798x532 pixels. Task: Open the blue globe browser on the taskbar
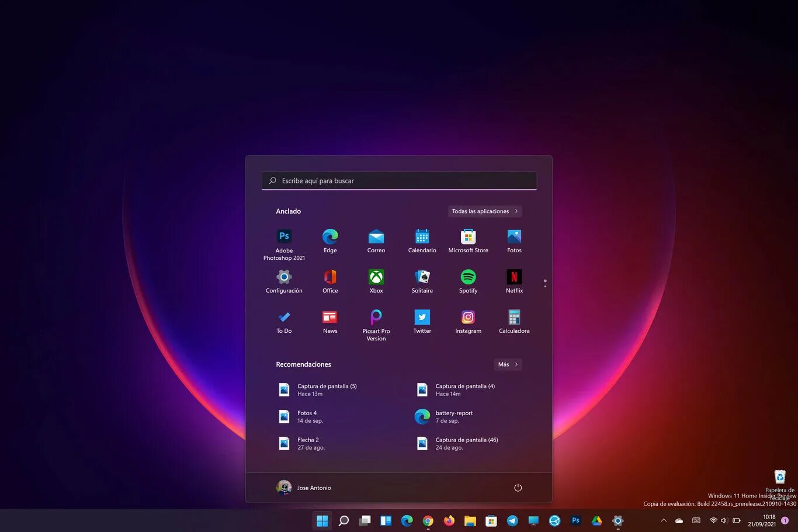(x=554, y=520)
